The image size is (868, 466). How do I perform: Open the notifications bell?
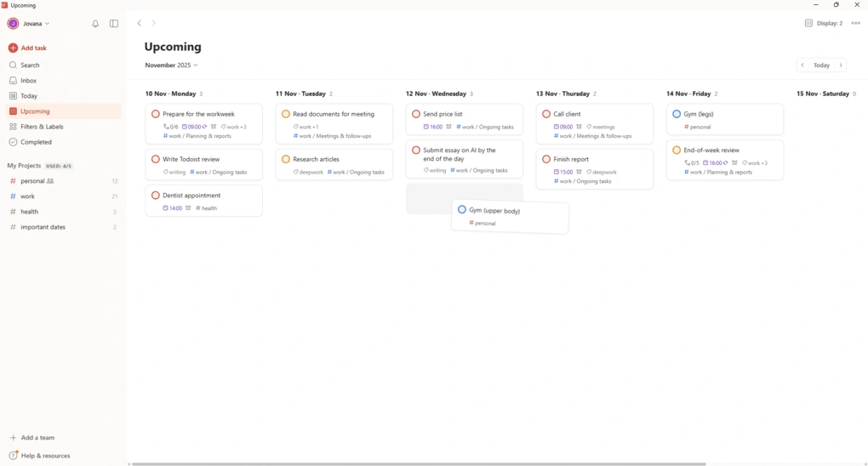click(x=95, y=24)
